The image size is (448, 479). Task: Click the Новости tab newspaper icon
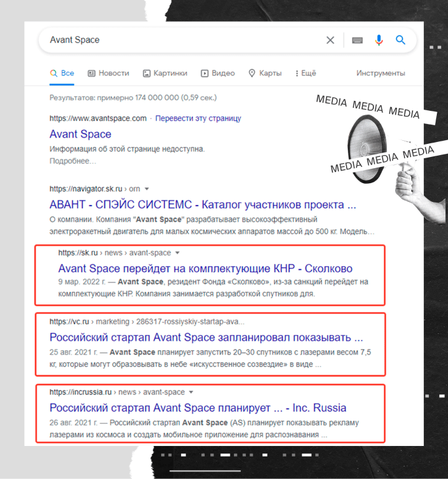coord(91,74)
